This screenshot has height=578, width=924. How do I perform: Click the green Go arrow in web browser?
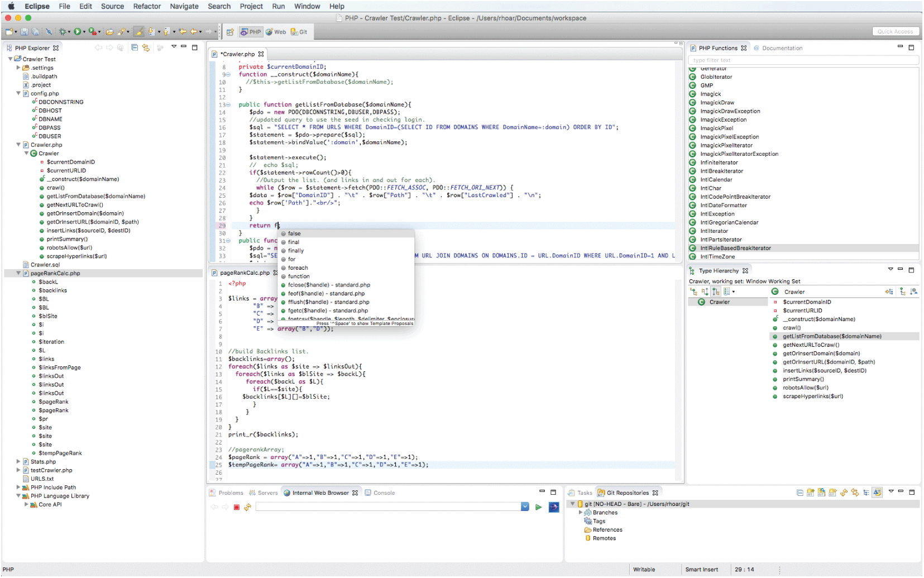click(x=538, y=507)
